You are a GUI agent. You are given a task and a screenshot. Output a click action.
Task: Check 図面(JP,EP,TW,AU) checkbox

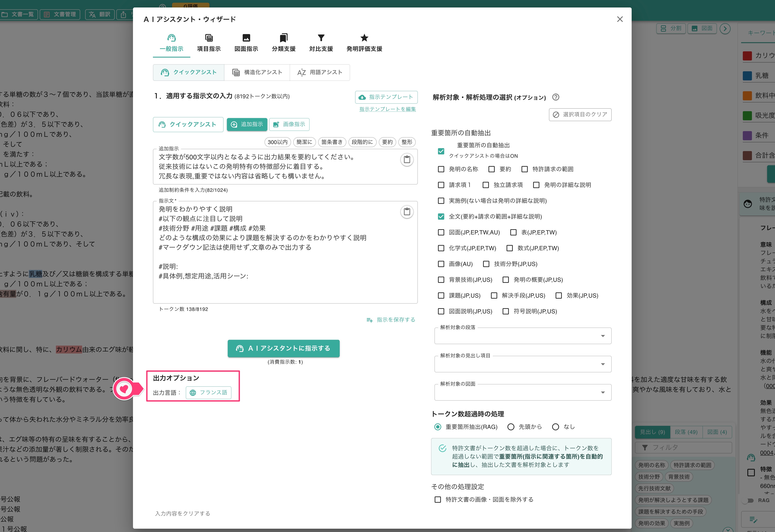point(441,233)
